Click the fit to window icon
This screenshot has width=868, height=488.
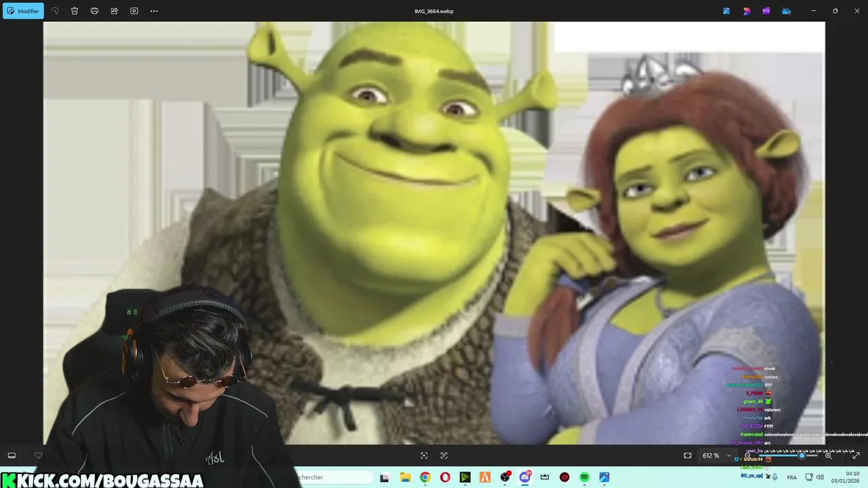coord(688,455)
